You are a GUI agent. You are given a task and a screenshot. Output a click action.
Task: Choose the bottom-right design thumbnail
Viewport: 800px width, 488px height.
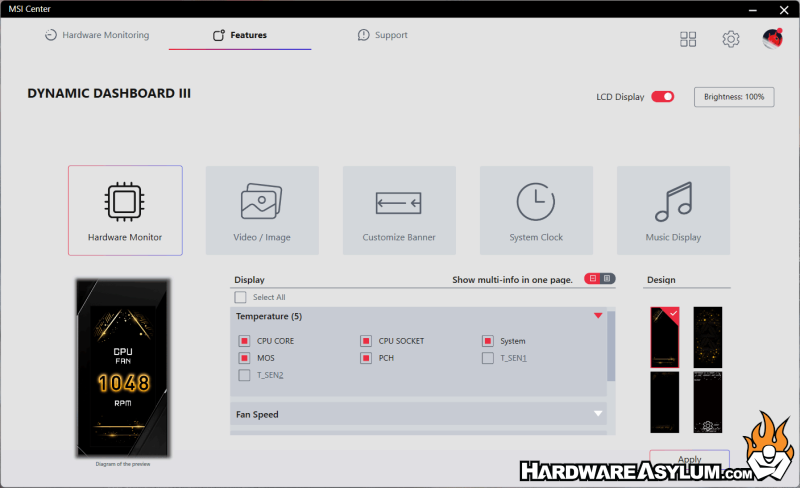point(708,402)
